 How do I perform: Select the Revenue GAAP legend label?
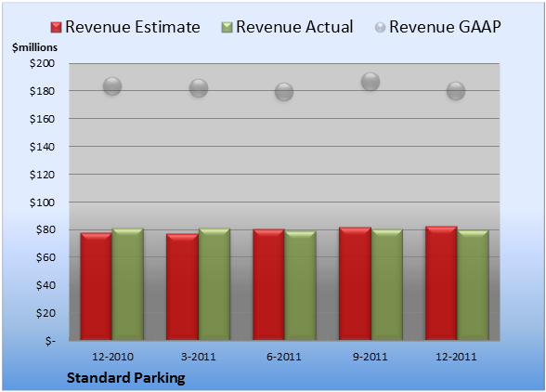[x=445, y=27]
